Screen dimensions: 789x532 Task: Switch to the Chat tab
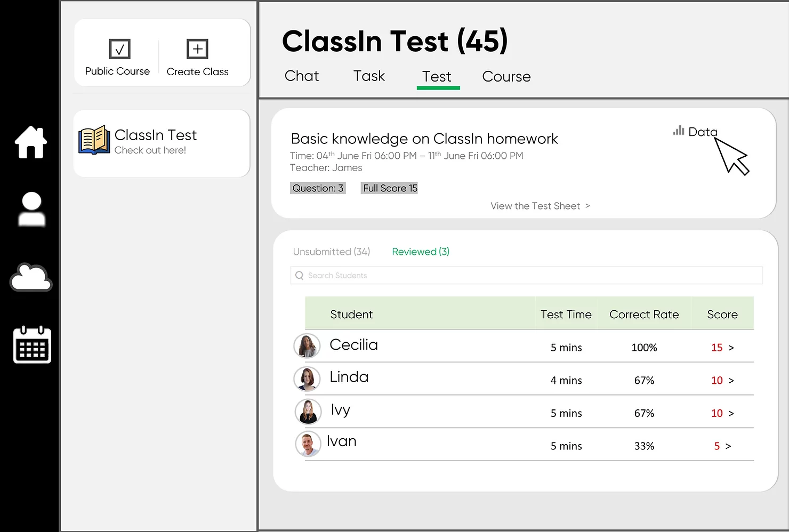(x=302, y=76)
